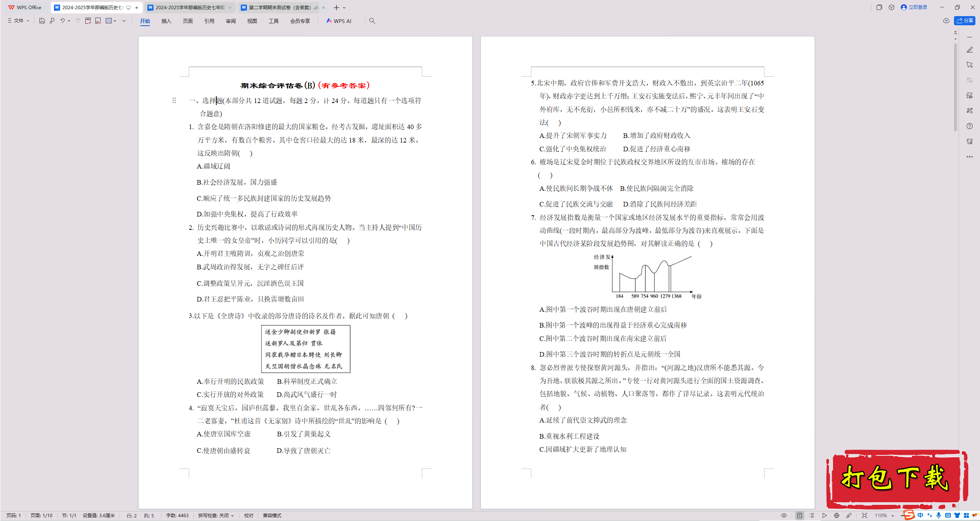Image resolution: width=980 pixels, height=521 pixels.
Task: Open the search magnifier icon
Action: 372,21
